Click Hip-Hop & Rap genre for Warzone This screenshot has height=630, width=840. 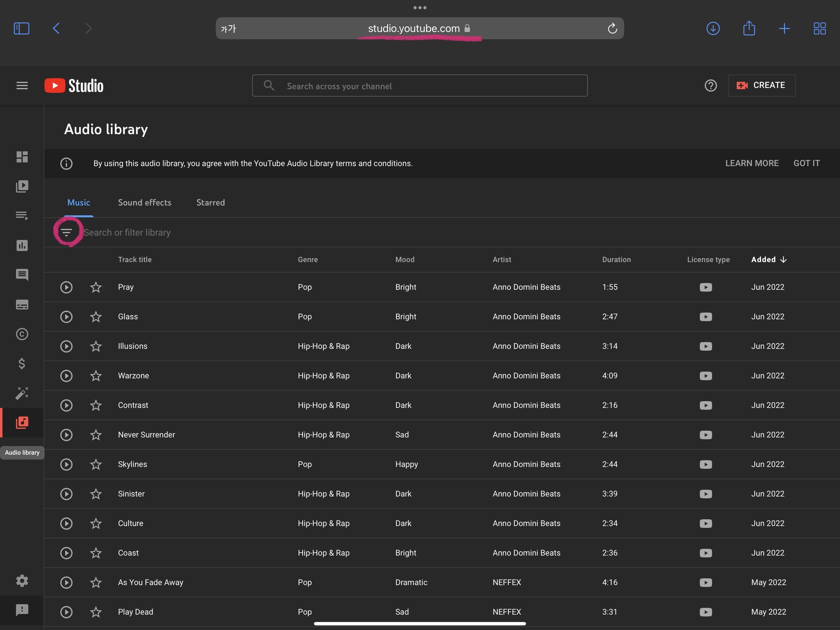(323, 375)
